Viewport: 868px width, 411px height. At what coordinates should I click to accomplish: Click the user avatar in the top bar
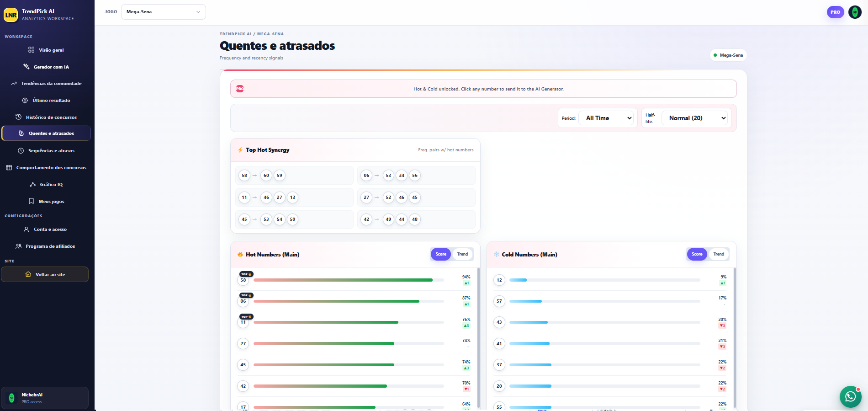pyautogui.click(x=855, y=12)
